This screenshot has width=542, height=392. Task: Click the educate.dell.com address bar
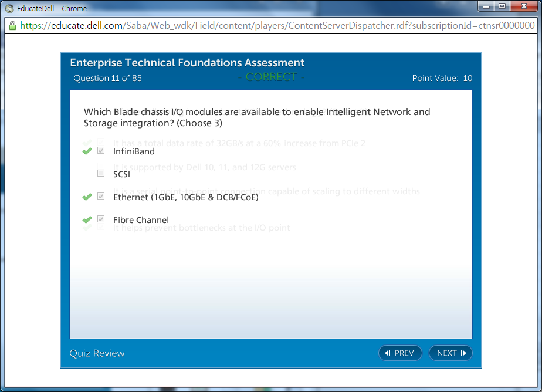276,26
